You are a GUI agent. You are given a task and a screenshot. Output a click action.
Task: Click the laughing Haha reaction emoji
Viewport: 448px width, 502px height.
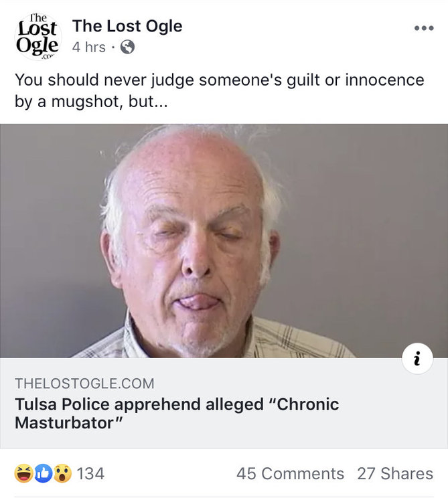24,474
